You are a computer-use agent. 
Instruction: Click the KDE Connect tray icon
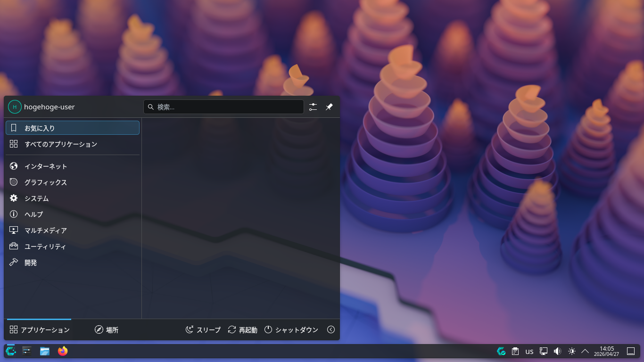click(x=543, y=351)
